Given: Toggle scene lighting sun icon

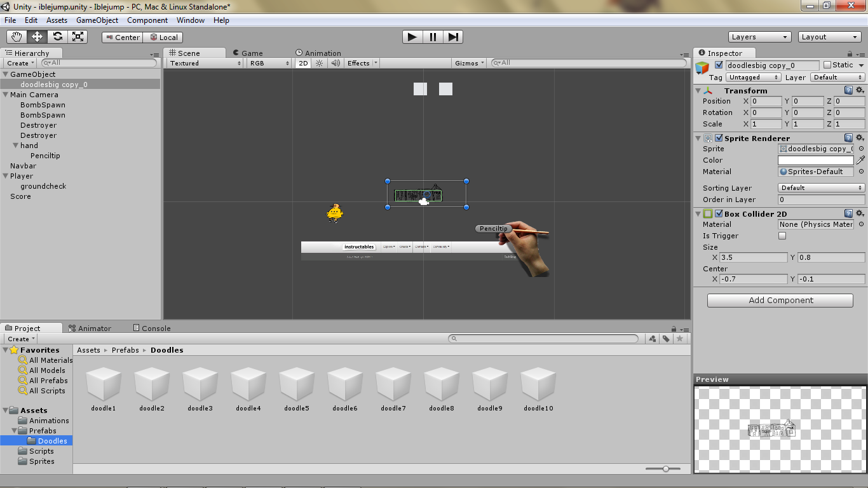Looking at the screenshot, I should coord(320,63).
